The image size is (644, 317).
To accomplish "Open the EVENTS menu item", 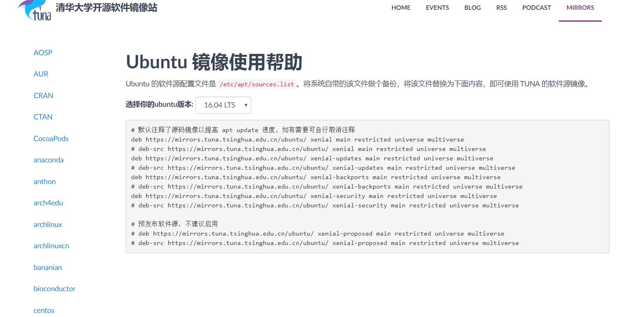I will tap(437, 8).
